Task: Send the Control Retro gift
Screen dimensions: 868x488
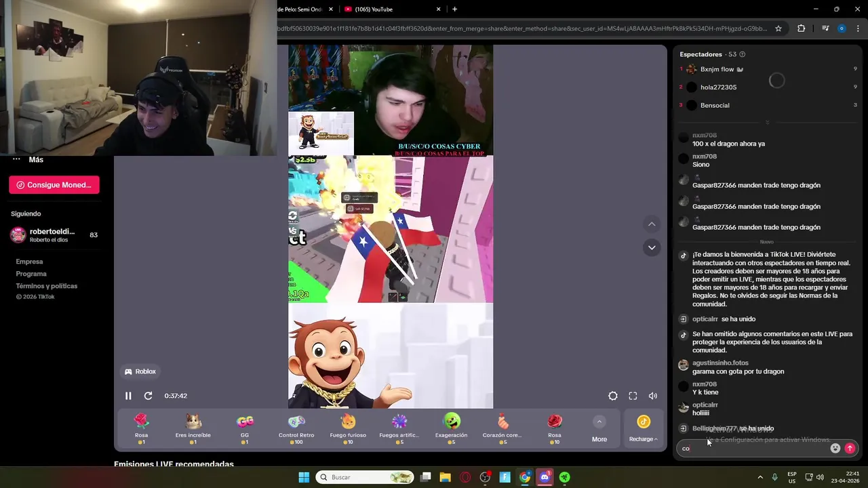Action: [296, 429]
